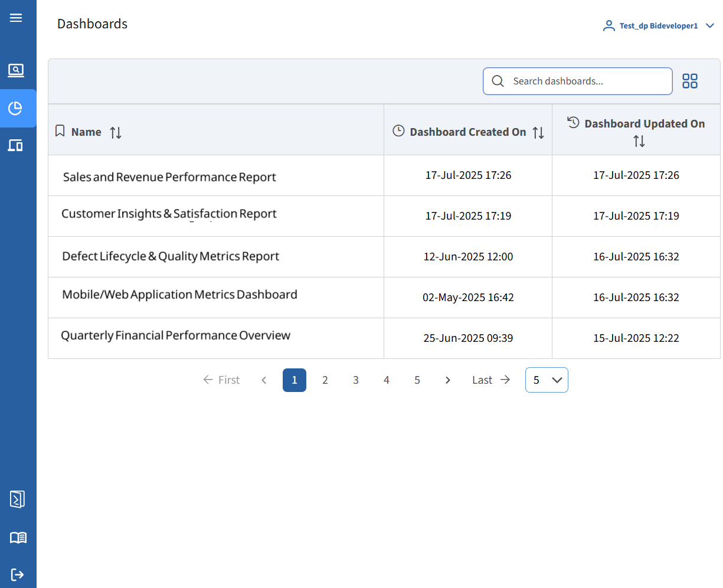
Task: Select page 3 in the pagination
Action: pos(355,380)
